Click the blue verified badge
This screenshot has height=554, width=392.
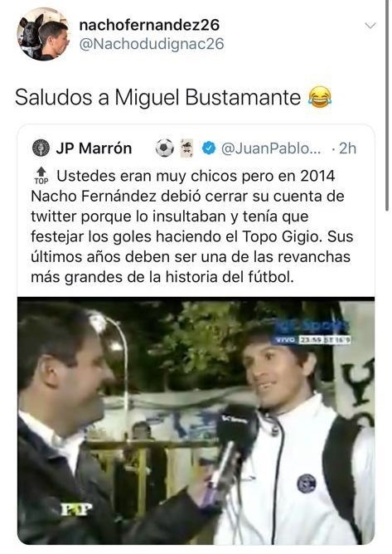pyautogui.click(x=209, y=148)
